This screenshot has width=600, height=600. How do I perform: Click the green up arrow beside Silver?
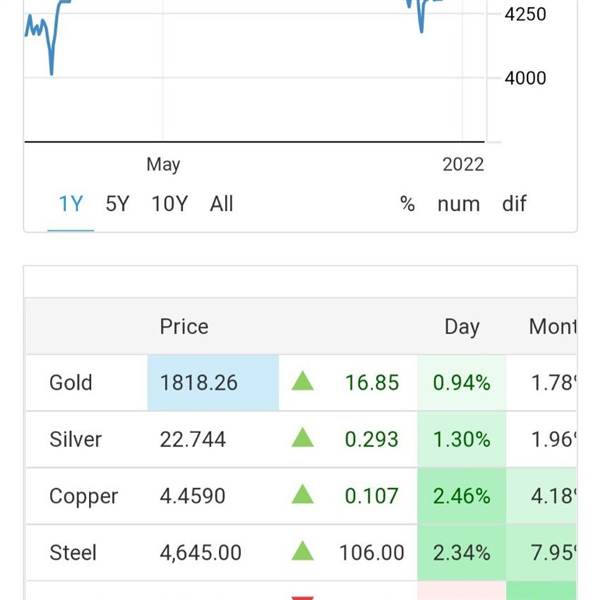tap(302, 439)
